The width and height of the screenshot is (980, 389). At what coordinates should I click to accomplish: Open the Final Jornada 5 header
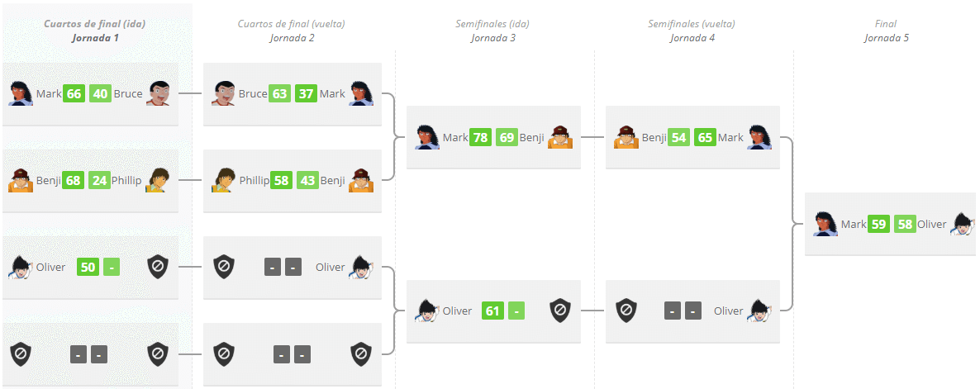click(887, 31)
